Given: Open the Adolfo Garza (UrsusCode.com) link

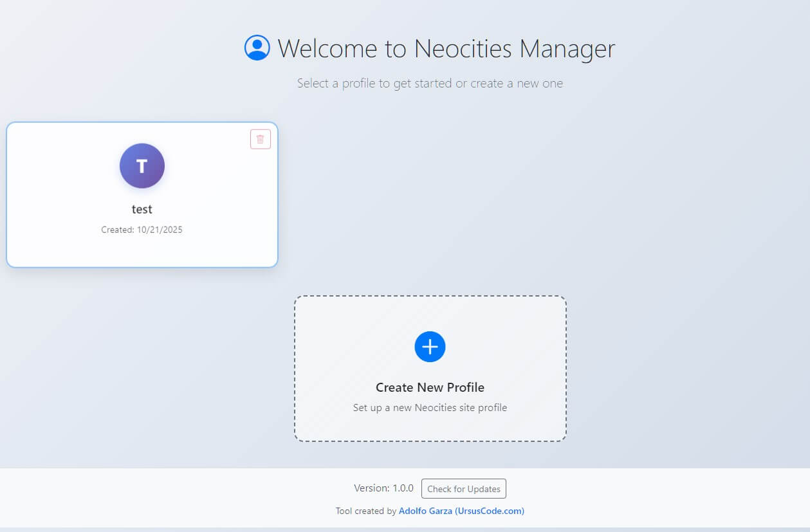Looking at the screenshot, I should point(461,511).
